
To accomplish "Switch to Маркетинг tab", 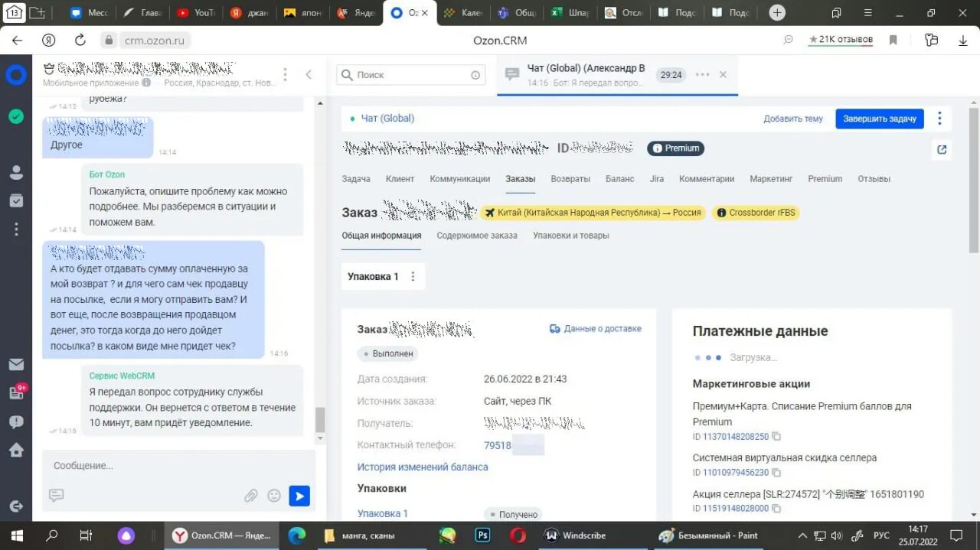I will (x=771, y=179).
